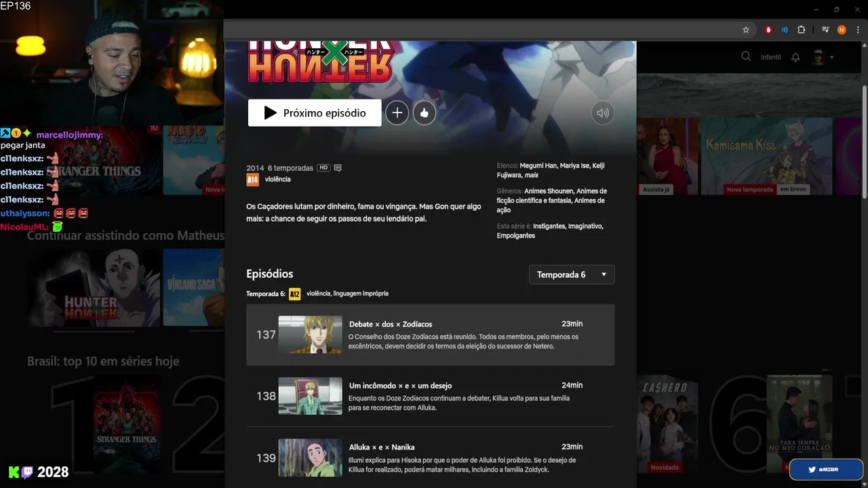
Task: Open the media control playlist icon
Action: (x=825, y=30)
